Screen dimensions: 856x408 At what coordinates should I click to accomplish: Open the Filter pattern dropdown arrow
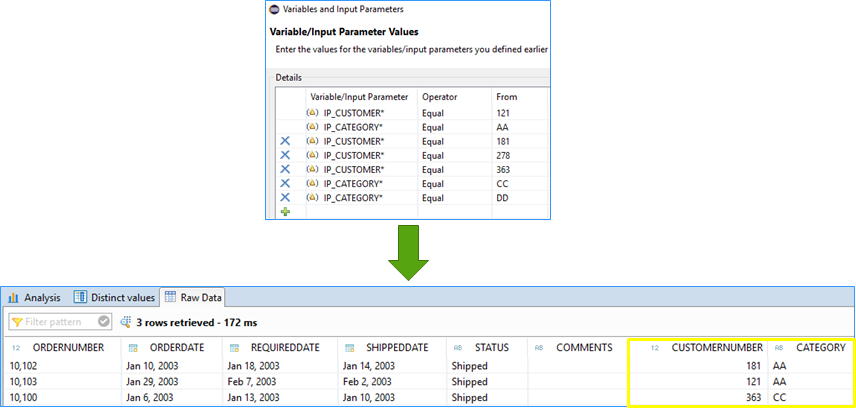pyautogui.click(x=104, y=322)
